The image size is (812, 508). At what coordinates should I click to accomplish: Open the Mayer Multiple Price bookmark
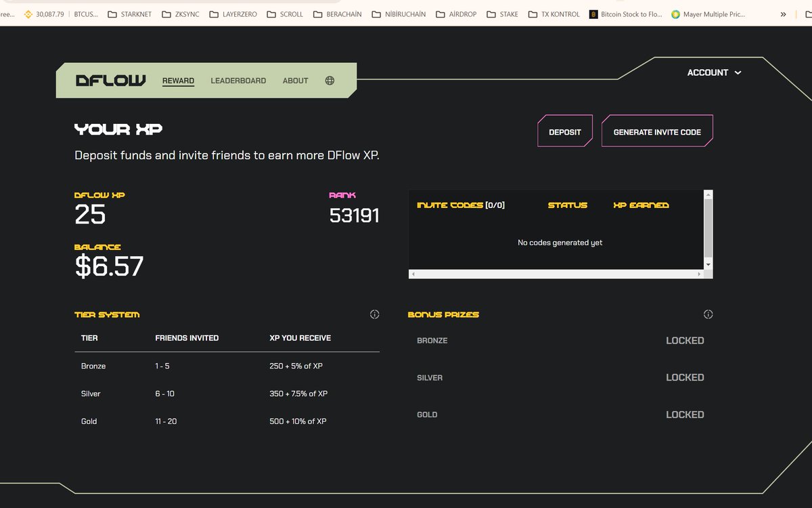click(708, 14)
